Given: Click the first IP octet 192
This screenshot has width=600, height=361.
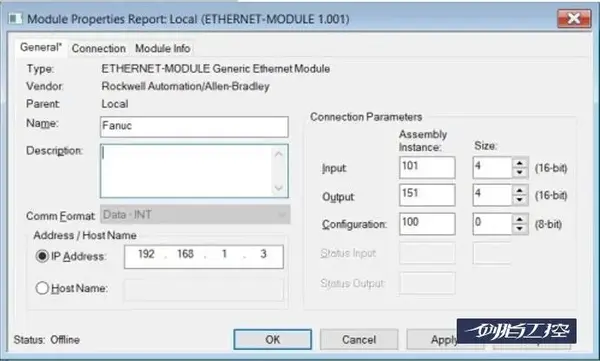Looking at the screenshot, I should (x=146, y=254).
